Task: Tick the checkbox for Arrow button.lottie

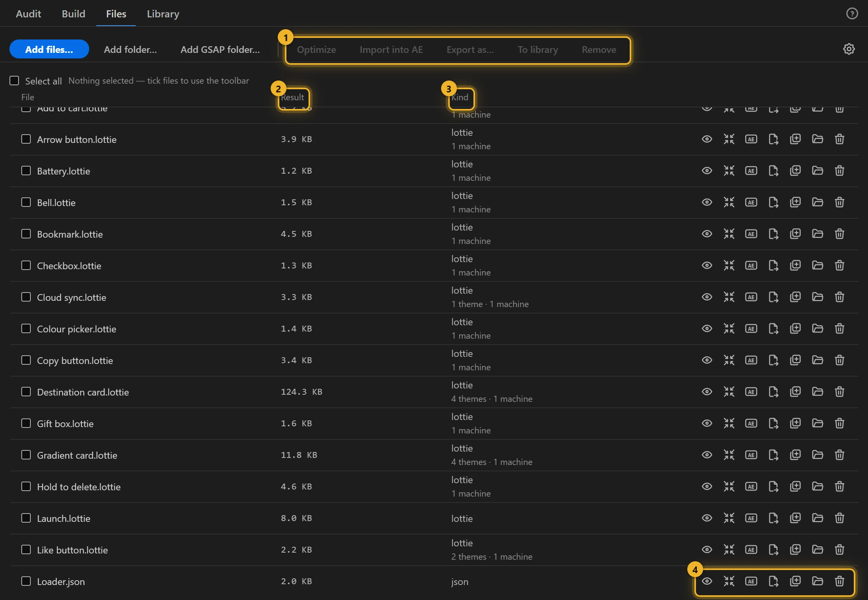Action: click(x=26, y=139)
